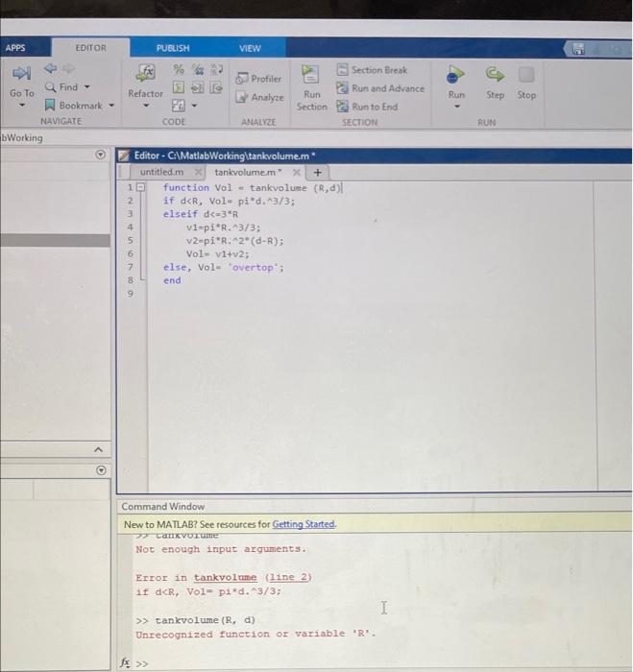Image resolution: width=633 pixels, height=672 pixels.
Task: Click the 'Unrecognized function or variable' error text
Action: [x=256, y=634]
